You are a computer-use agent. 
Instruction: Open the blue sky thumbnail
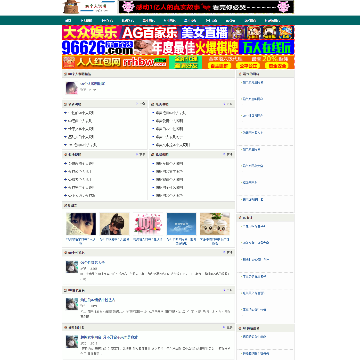[x=181, y=224]
